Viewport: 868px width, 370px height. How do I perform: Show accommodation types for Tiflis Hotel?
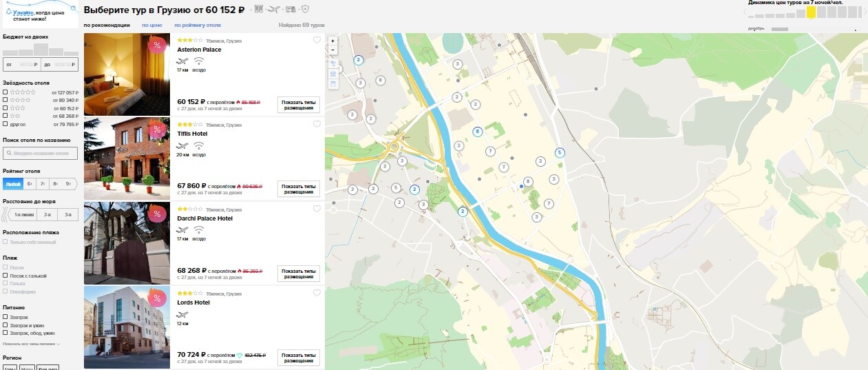[x=299, y=189]
